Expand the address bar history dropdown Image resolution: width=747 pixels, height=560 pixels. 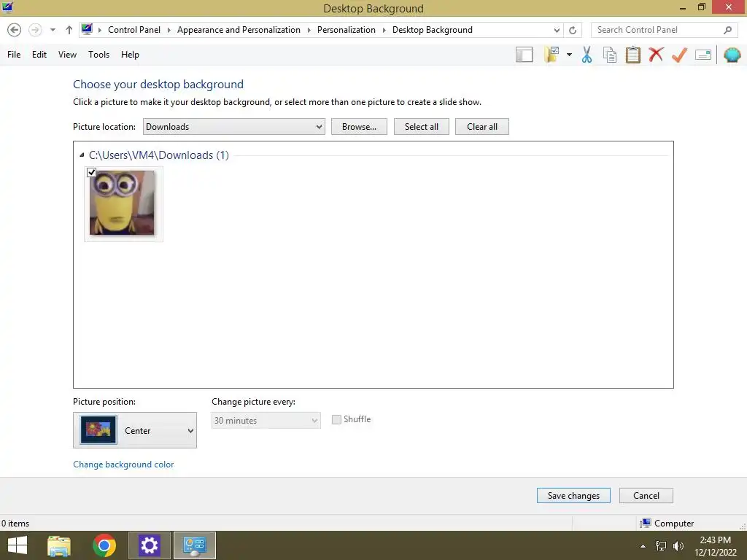click(x=557, y=30)
